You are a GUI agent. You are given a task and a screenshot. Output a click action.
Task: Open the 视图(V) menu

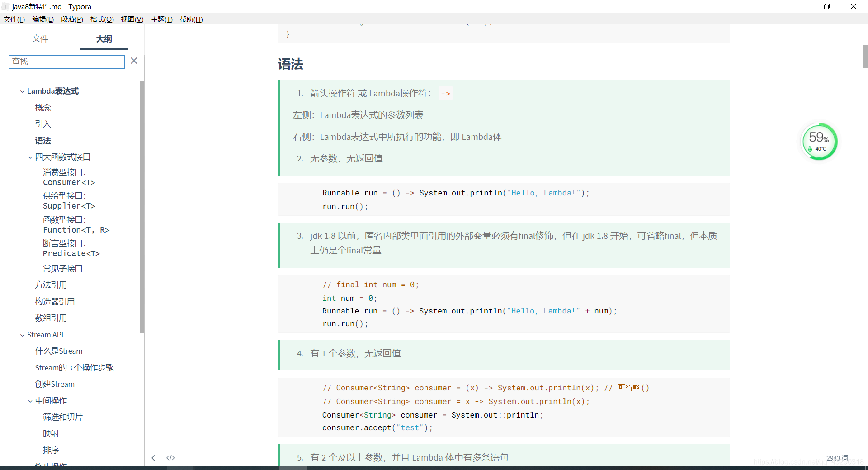pos(132,19)
